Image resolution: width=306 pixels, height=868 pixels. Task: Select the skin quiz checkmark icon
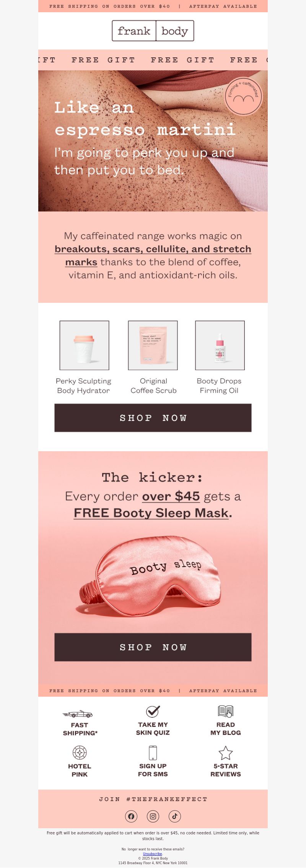(x=153, y=711)
